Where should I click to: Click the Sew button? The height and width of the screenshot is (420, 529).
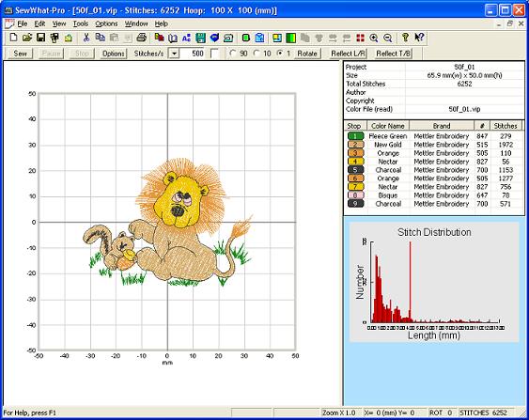[x=21, y=54]
